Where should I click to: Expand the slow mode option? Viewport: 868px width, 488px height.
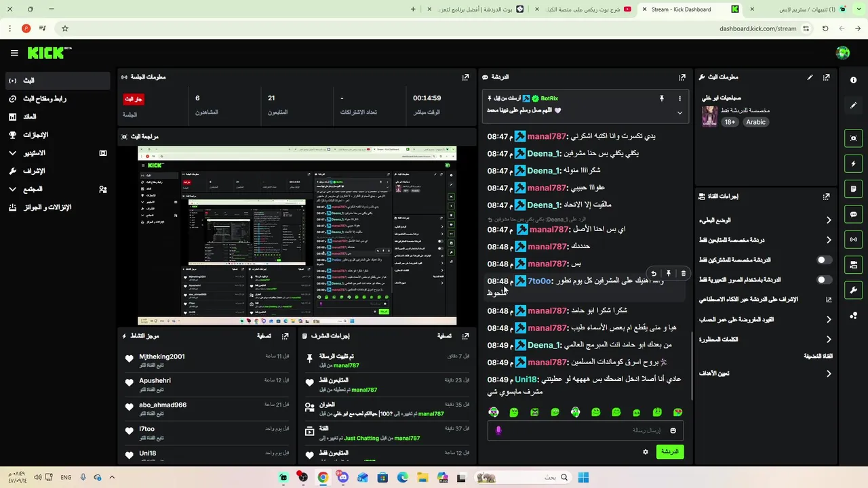829,220
